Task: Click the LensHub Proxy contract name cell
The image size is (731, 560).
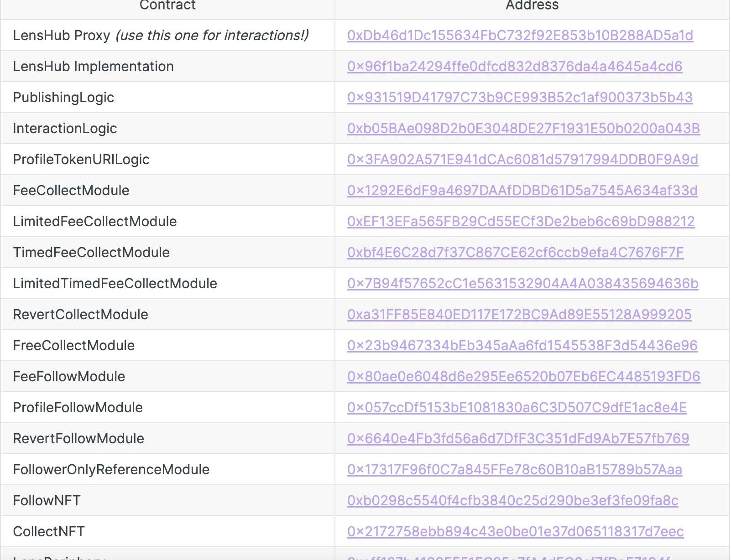Action: (161, 36)
